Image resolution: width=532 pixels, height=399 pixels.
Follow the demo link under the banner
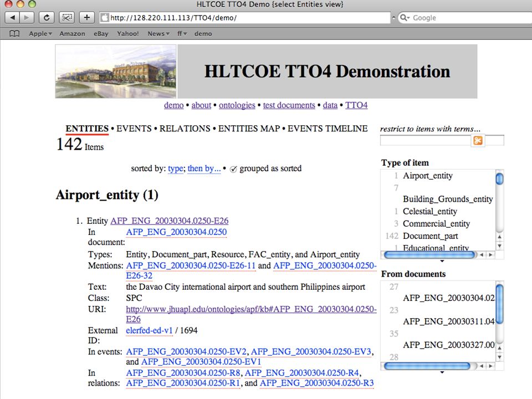click(173, 105)
